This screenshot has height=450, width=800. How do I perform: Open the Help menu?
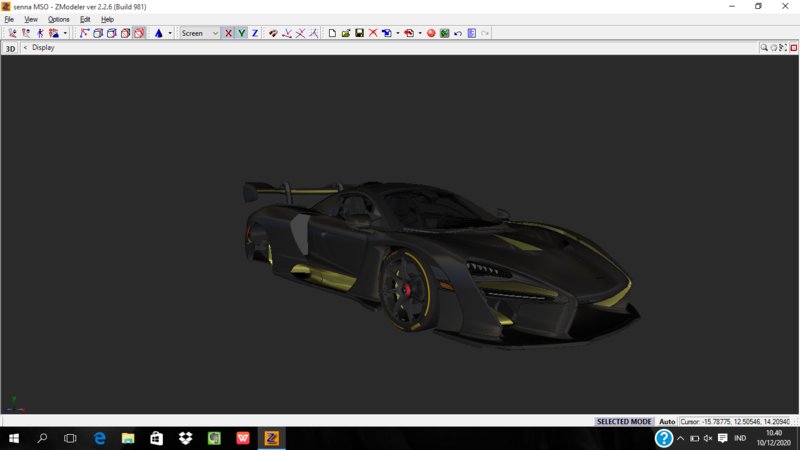tap(107, 19)
